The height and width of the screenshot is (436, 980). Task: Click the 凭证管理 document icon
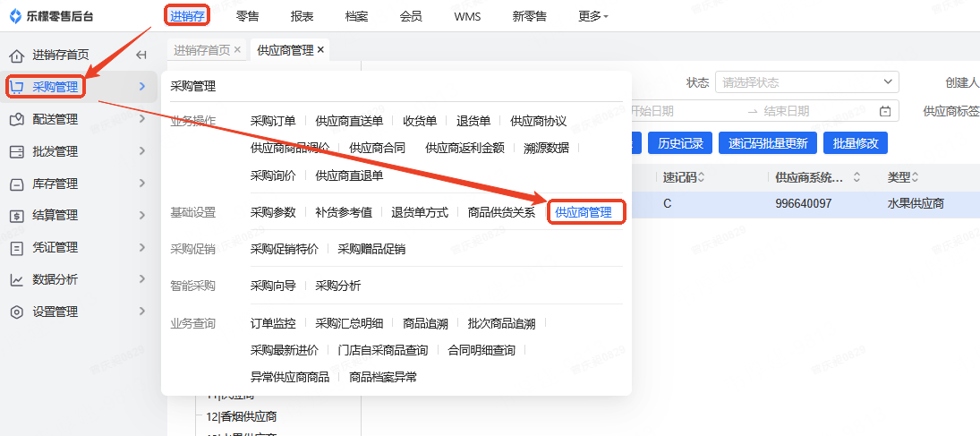[17, 248]
